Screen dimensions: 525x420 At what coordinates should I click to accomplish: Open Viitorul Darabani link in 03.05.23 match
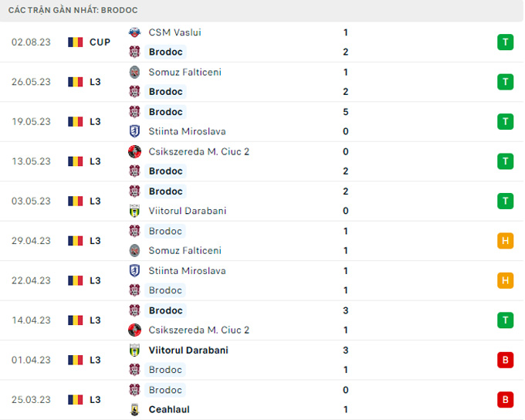pyautogui.click(x=188, y=211)
